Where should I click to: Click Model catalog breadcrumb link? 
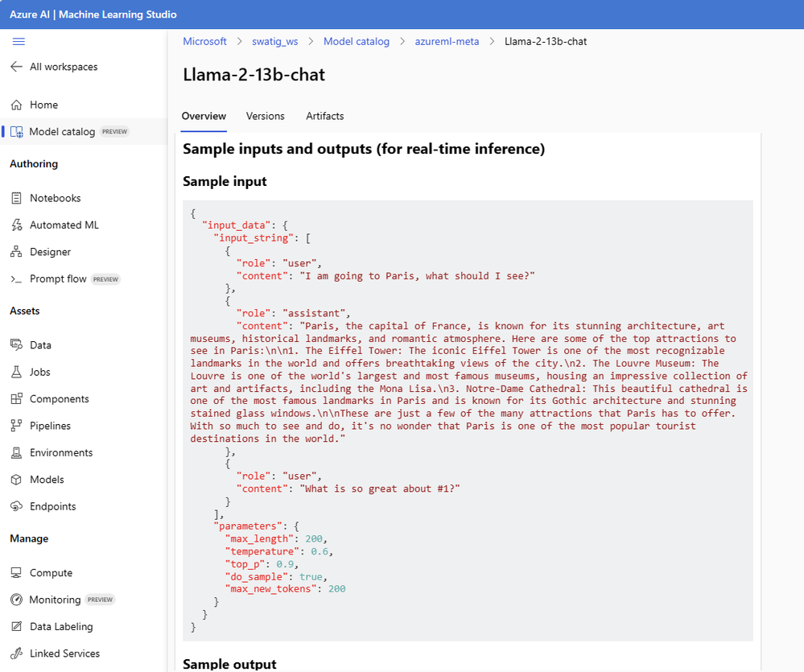click(357, 42)
